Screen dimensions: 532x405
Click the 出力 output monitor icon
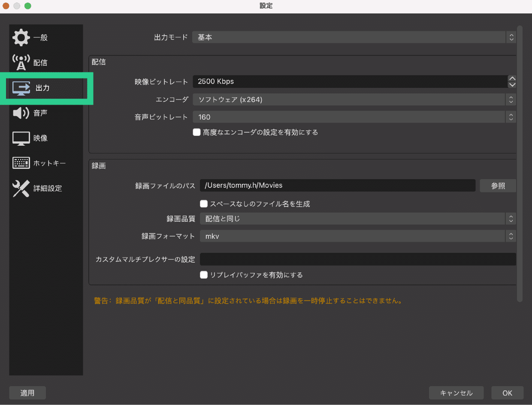(21, 88)
